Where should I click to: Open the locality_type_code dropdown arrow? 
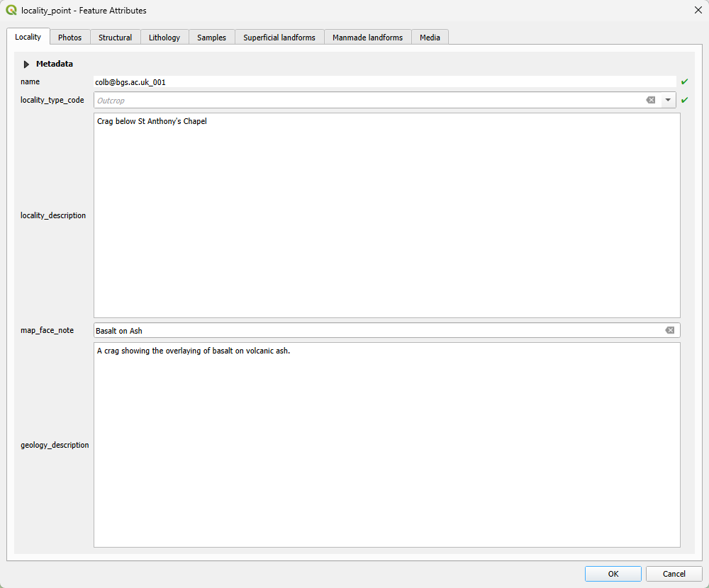(668, 100)
